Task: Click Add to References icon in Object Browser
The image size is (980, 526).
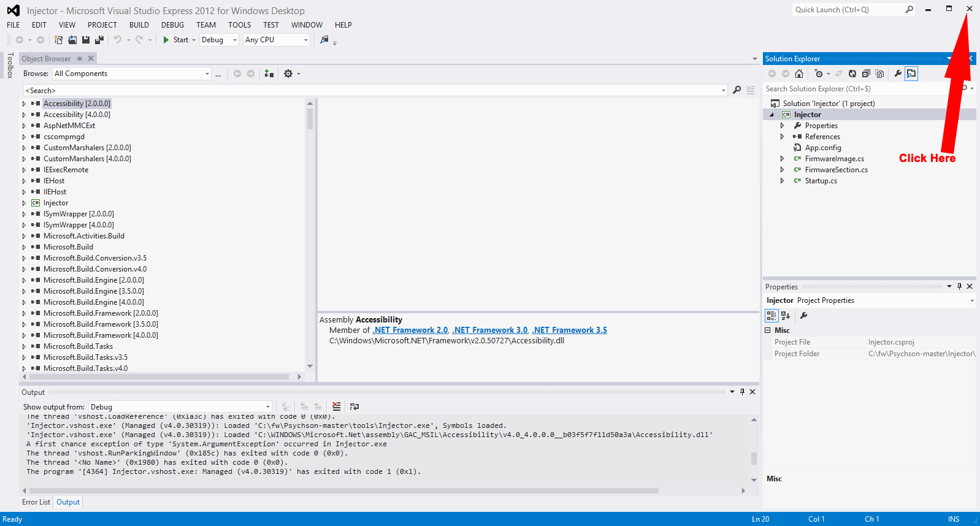Action: pos(269,74)
